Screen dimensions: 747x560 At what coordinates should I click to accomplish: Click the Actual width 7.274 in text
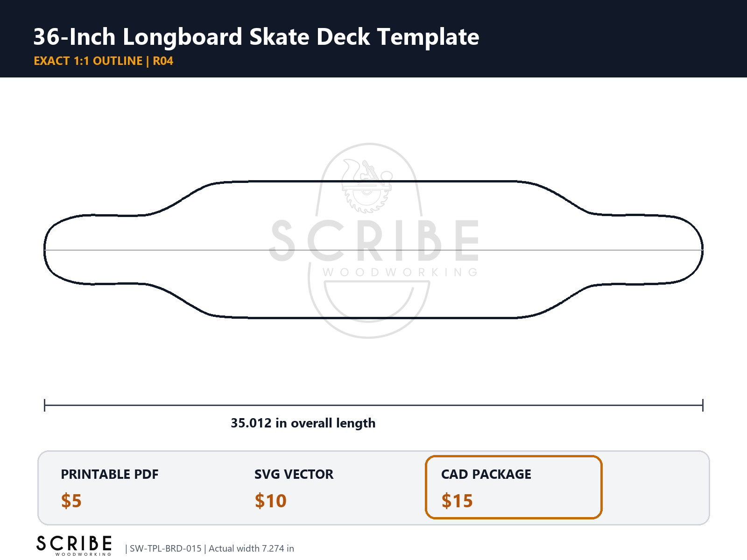[251, 548]
